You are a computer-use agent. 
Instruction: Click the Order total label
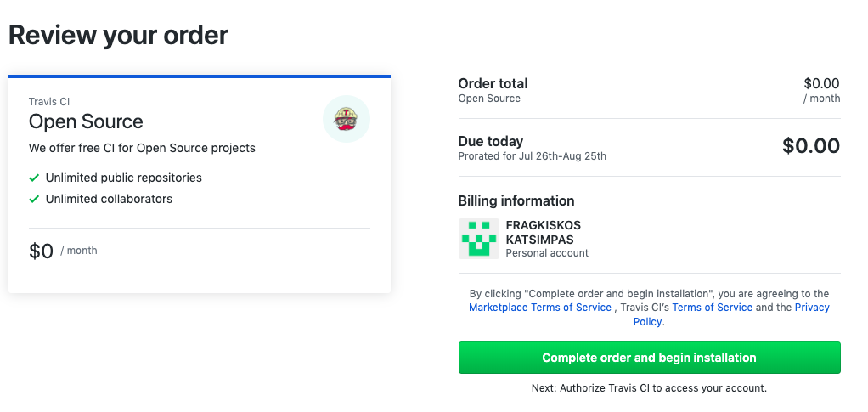pos(493,83)
